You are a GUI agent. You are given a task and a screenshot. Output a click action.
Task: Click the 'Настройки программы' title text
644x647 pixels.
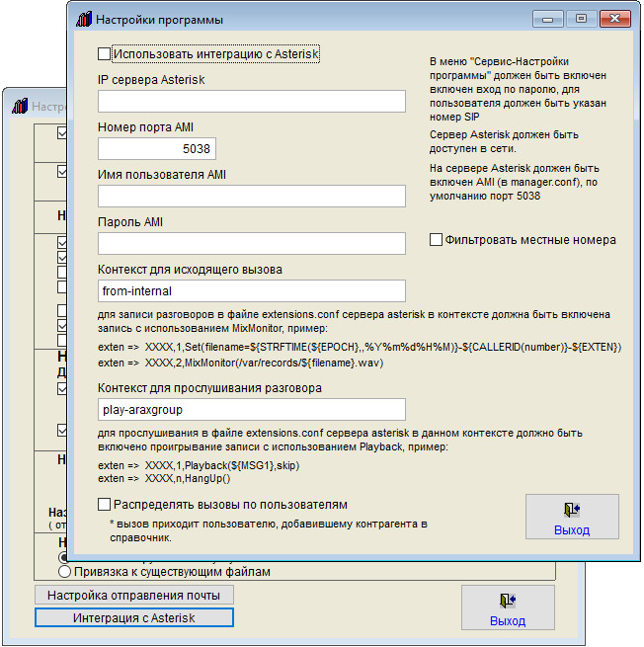pos(159,20)
